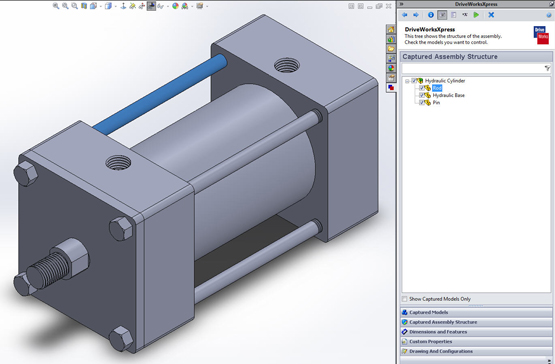
Task: Click the blue rod in the model
Action: [x=159, y=95]
